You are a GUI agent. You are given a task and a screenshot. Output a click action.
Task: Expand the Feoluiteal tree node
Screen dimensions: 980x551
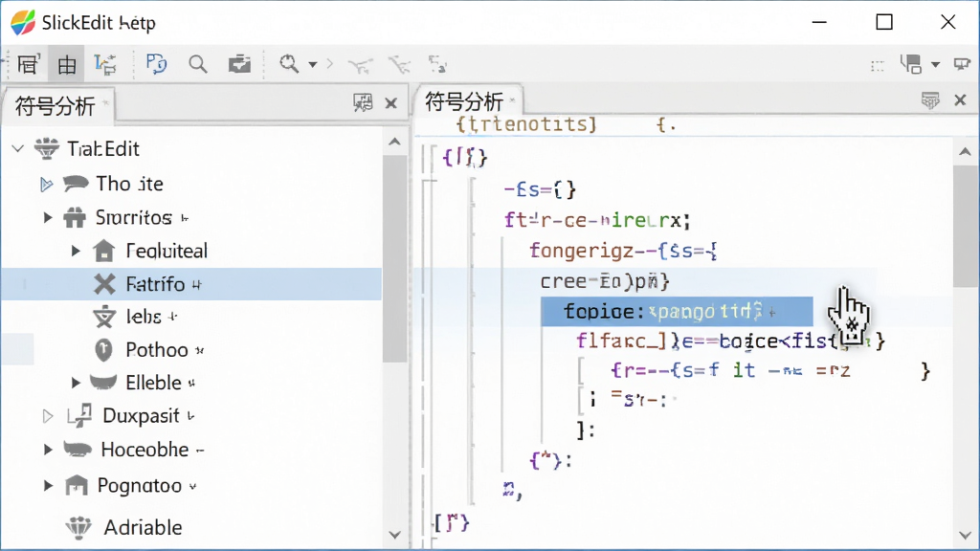tap(76, 252)
